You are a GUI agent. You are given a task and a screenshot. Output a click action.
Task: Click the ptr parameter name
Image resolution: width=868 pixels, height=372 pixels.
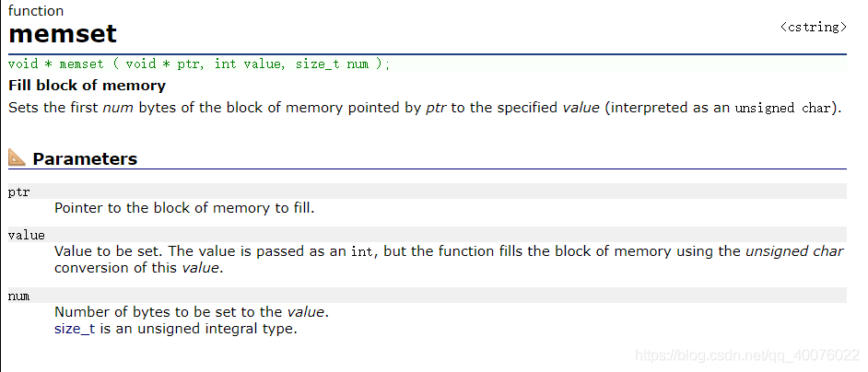pyautogui.click(x=18, y=192)
